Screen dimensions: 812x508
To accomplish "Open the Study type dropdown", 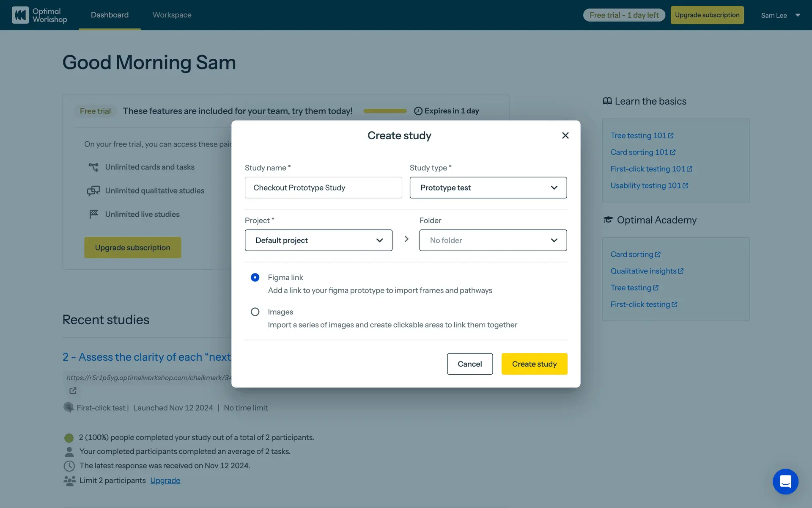I will pos(488,188).
